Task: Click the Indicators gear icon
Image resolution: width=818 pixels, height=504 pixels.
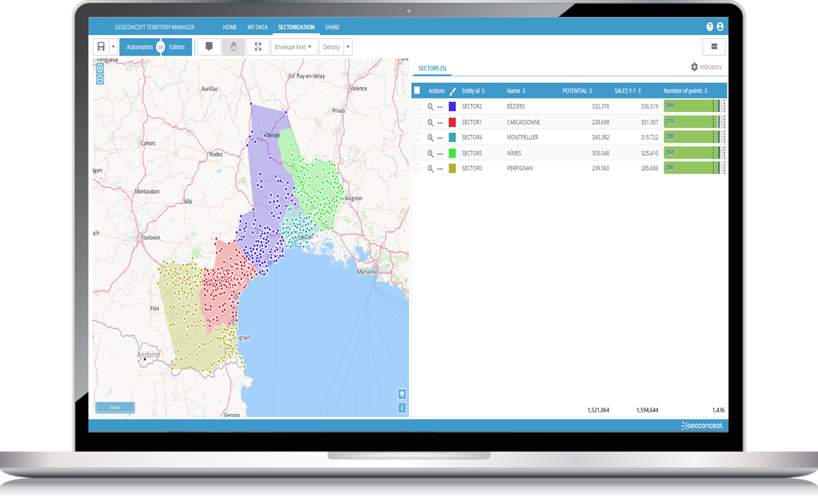Action: (694, 67)
